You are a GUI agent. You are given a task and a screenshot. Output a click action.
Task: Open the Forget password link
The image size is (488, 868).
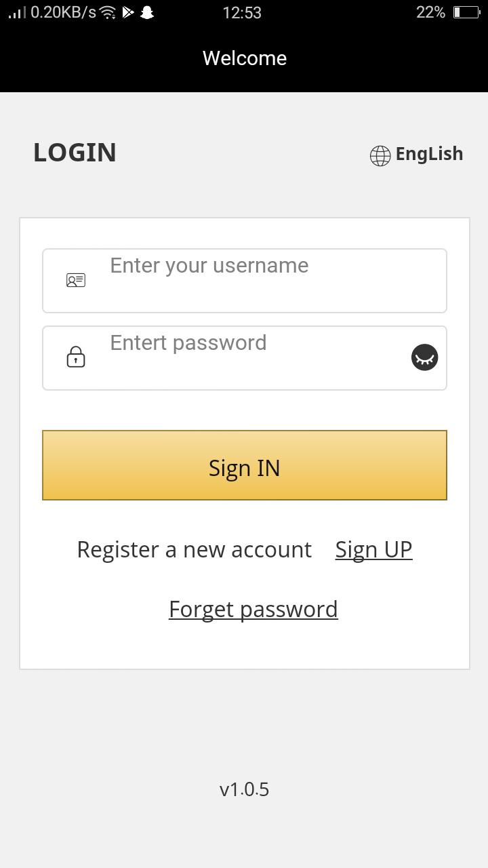pos(253,609)
